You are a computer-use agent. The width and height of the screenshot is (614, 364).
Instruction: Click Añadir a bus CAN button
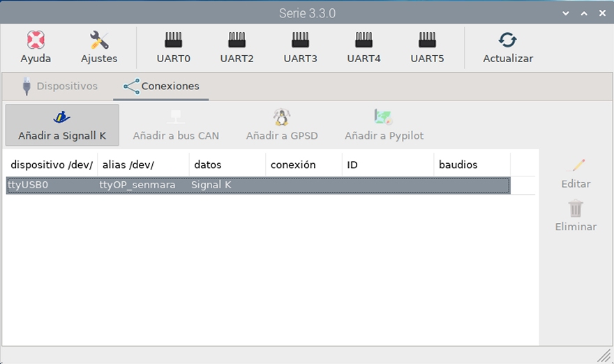click(175, 126)
